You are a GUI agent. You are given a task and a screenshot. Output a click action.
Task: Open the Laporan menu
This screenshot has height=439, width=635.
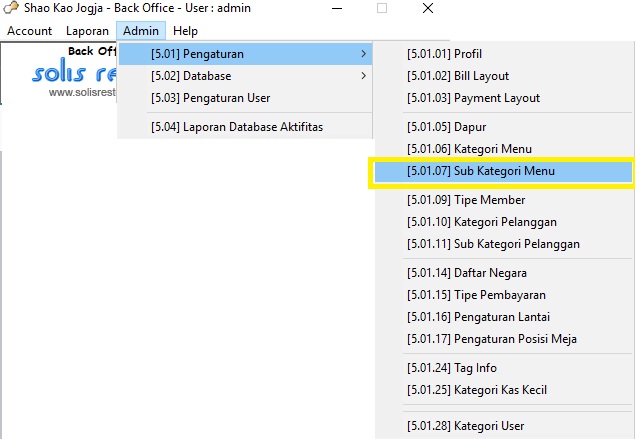click(x=87, y=31)
